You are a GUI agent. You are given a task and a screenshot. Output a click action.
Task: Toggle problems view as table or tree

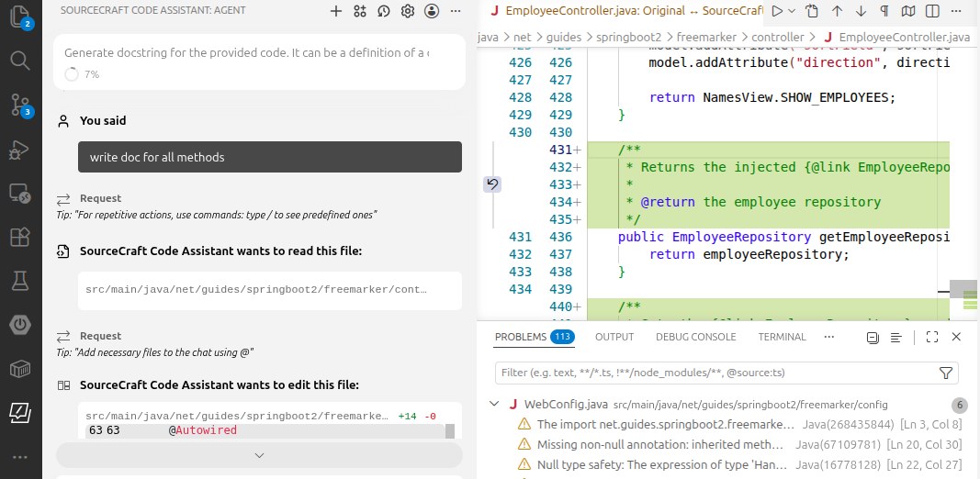(896, 338)
